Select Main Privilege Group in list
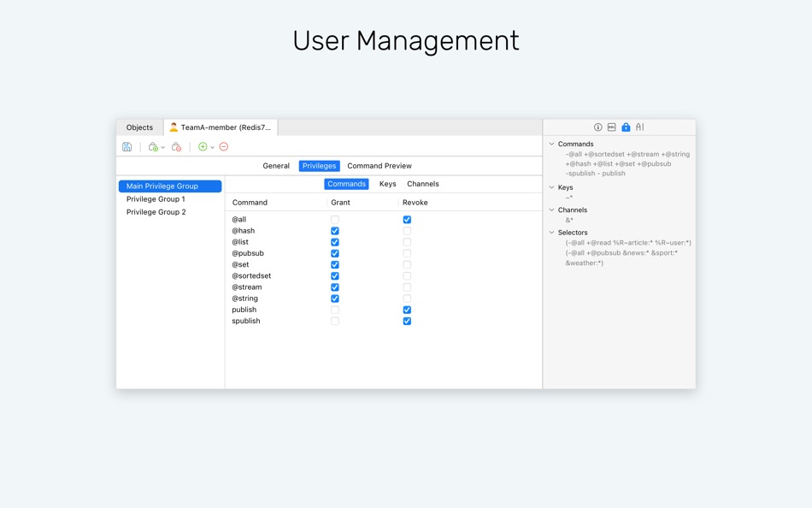812x508 pixels. (x=170, y=186)
